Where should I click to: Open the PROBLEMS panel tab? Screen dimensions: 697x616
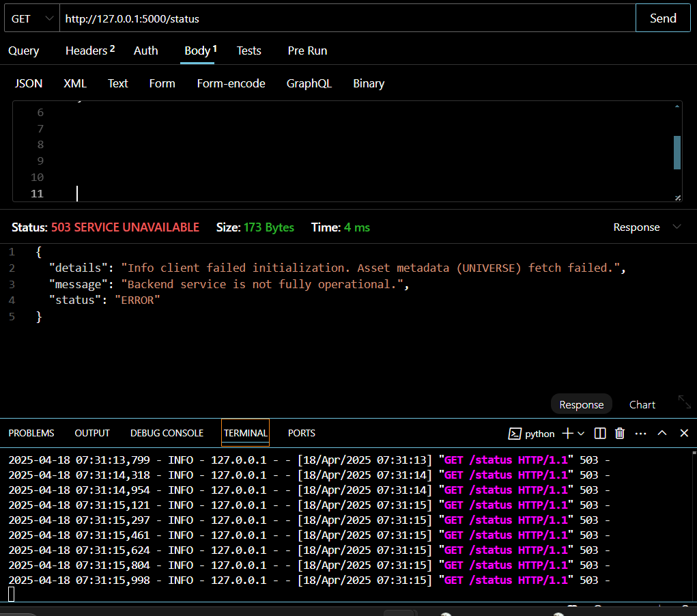[31, 433]
